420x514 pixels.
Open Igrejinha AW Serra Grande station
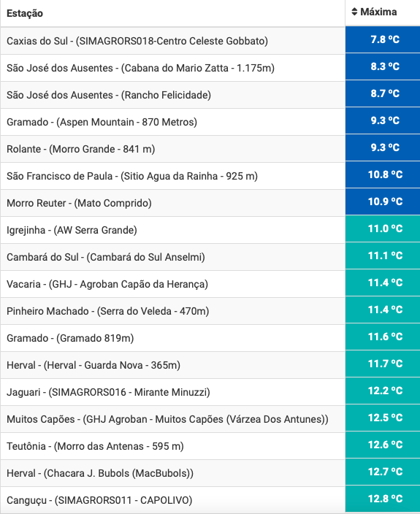point(72,230)
